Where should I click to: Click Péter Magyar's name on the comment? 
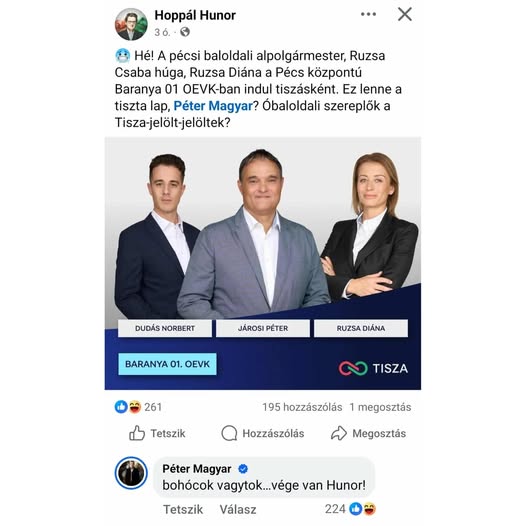[197, 469]
